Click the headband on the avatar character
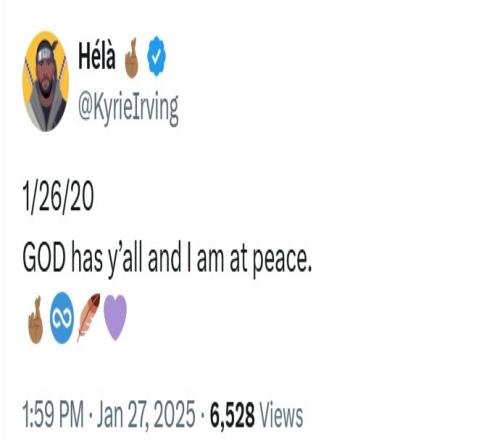Screen dimensions: 500x440 tap(46, 53)
